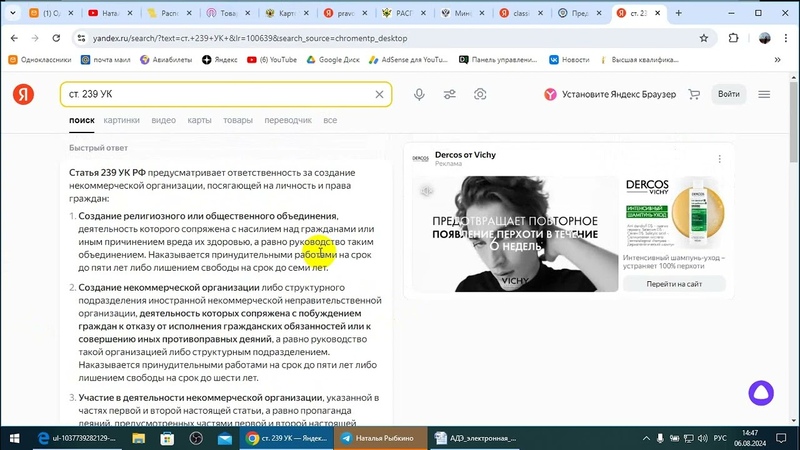The width and height of the screenshot is (800, 450).
Task: Open the Авиабилеты bookmark
Action: point(166,60)
